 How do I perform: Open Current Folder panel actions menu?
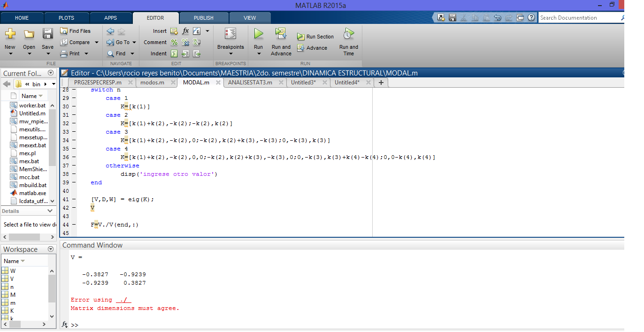pos(51,73)
